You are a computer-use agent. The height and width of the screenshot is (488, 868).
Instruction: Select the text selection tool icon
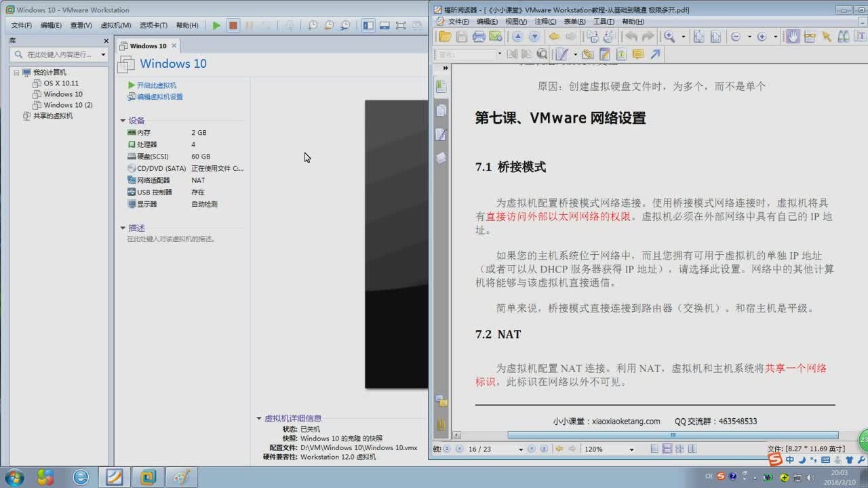tap(860, 37)
